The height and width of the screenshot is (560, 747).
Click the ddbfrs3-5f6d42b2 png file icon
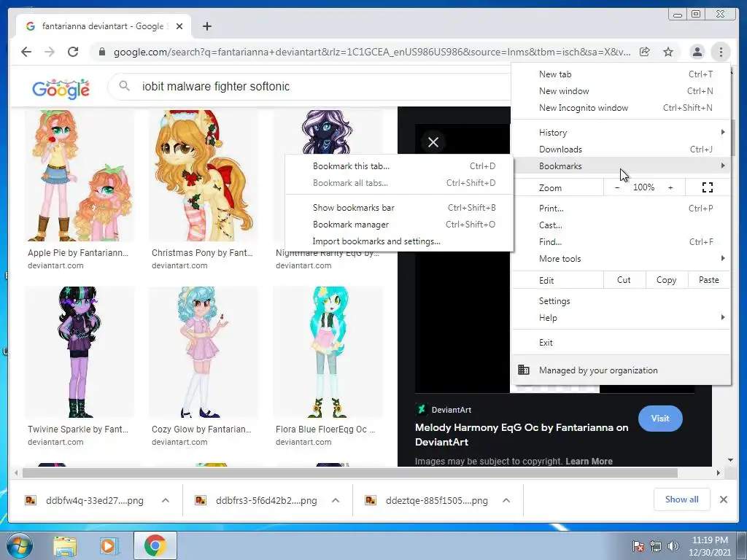[x=201, y=500]
